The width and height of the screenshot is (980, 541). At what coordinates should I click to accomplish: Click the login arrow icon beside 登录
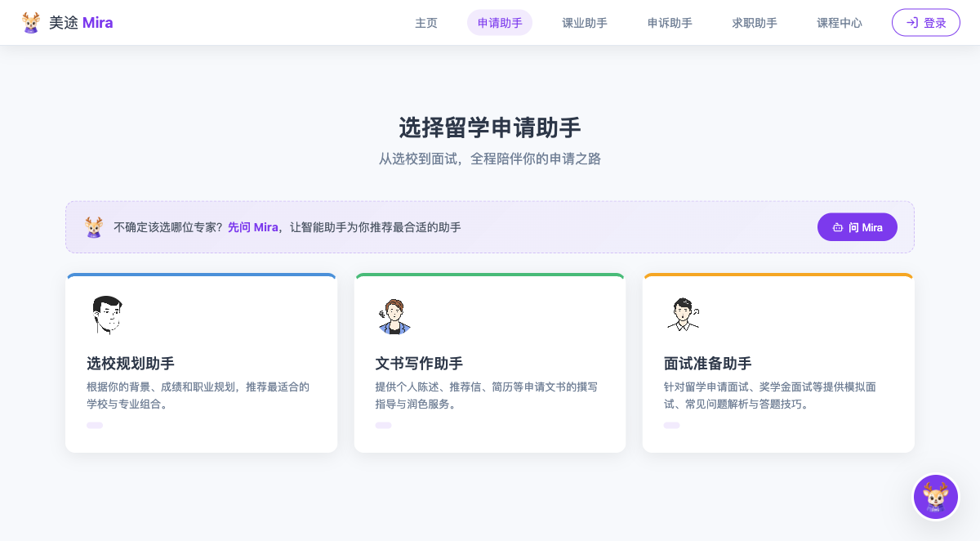pos(912,23)
